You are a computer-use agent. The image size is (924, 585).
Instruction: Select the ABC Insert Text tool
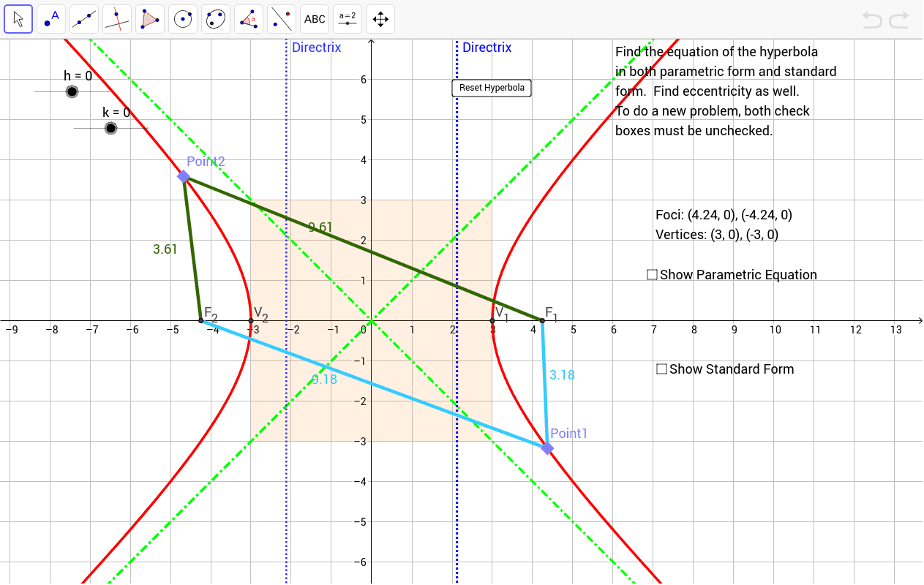pyautogui.click(x=315, y=19)
